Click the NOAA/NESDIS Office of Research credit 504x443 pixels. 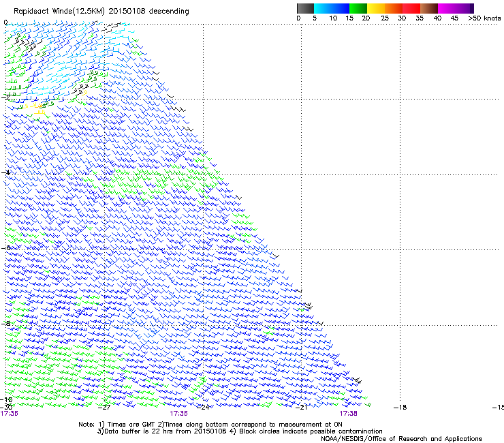pyautogui.click(x=401, y=439)
